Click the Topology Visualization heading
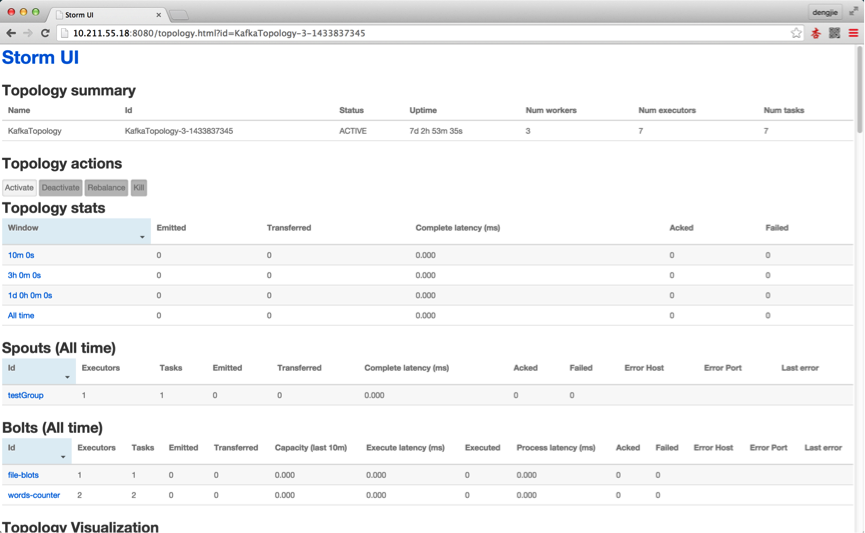The image size is (865, 533). (80, 527)
